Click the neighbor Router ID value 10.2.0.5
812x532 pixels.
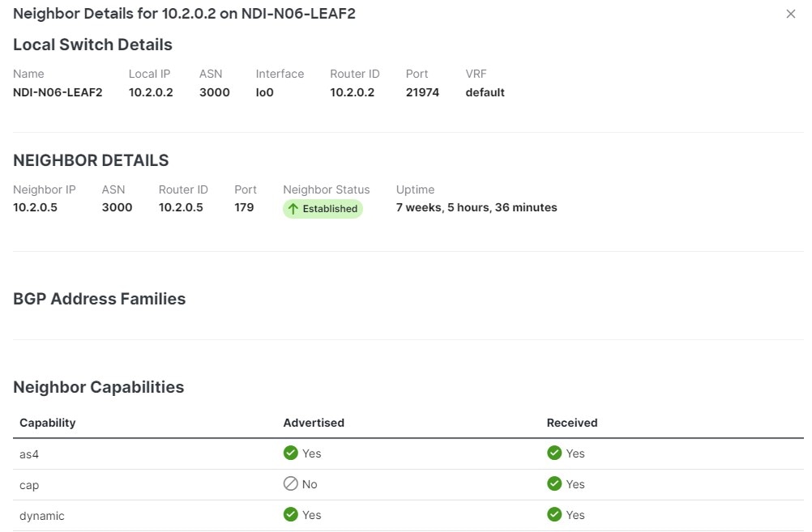pyautogui.click(x=181, y=207)
